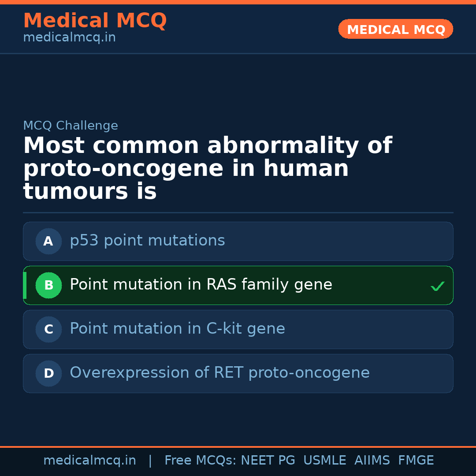
Task: Pick 'Overexpression of RET proto-oncogene' answer
Action: pos(219,373)
